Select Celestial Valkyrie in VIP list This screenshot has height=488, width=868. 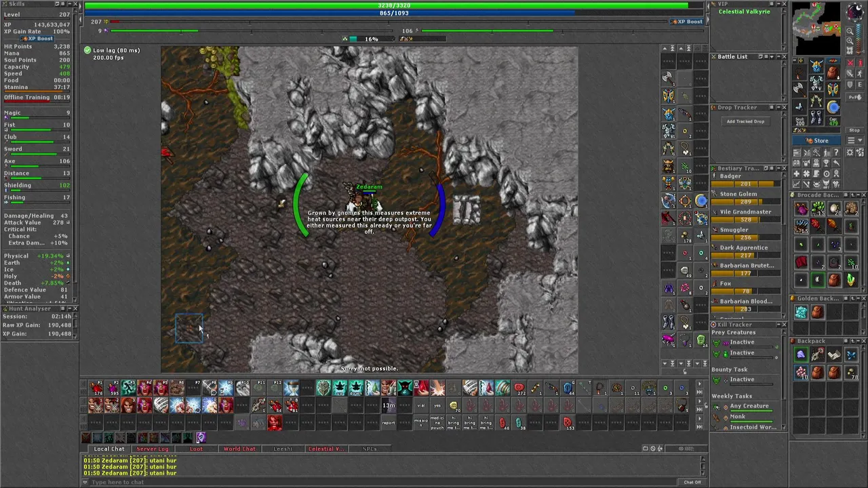745,12
